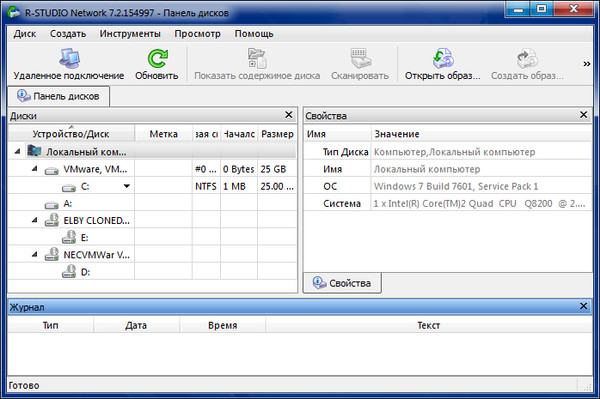The width and height of the screenshot is (600, 399).
Task: Click the Размер column header
Action: click(277, 134)
